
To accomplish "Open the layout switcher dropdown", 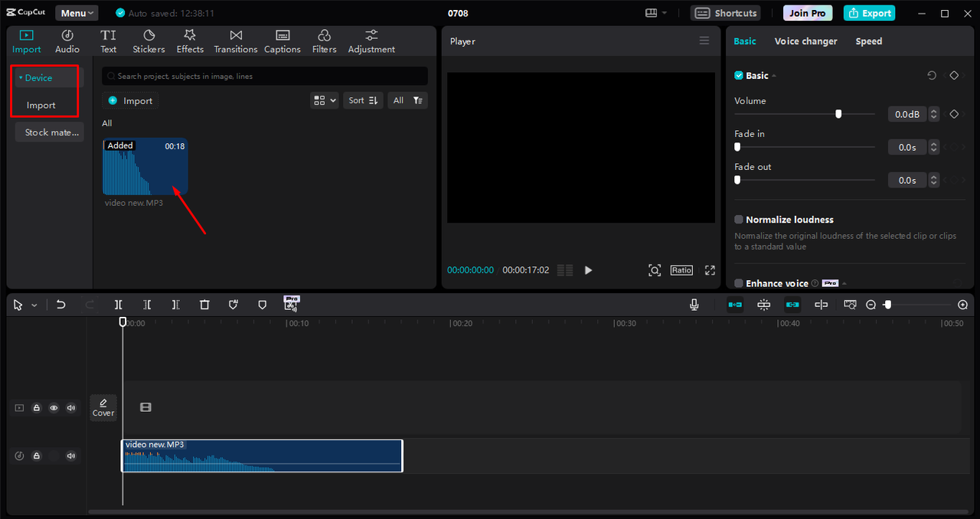I will (656, 13).
